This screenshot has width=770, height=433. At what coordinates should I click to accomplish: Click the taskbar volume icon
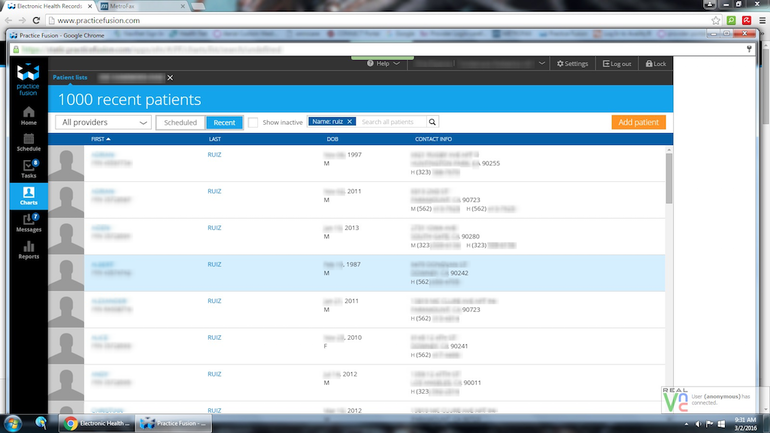698,424
